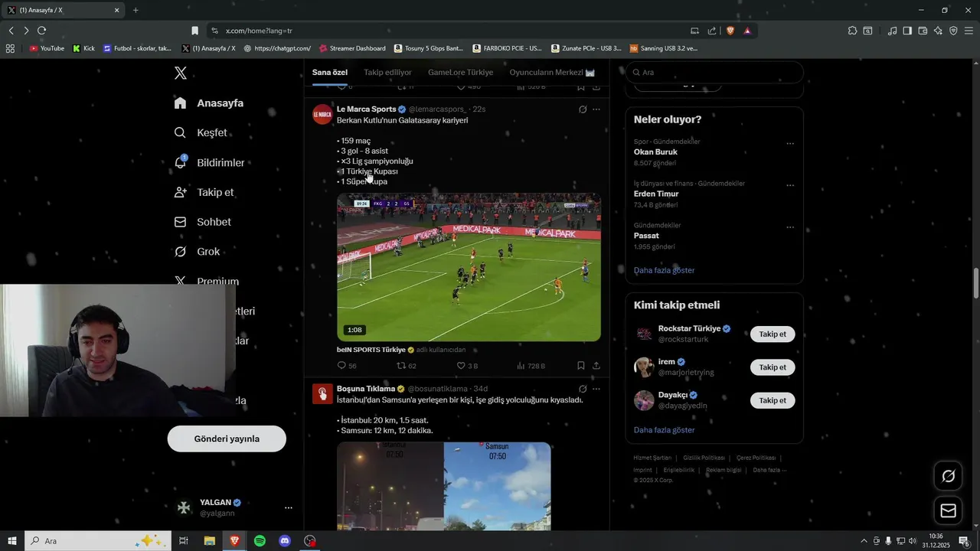Switch to the Sana özel tab
This screenshot has width=980, height=551.
[330, 73]
